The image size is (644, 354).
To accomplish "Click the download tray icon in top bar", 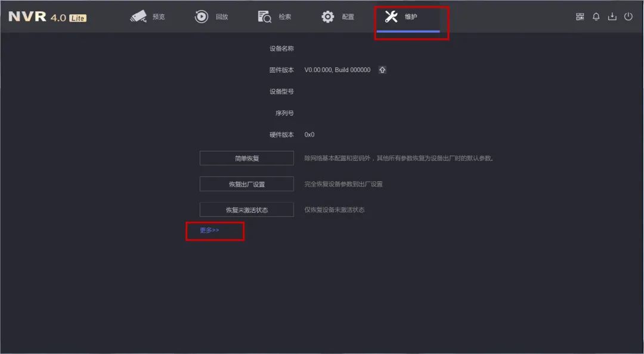I will tap(612, 17).
